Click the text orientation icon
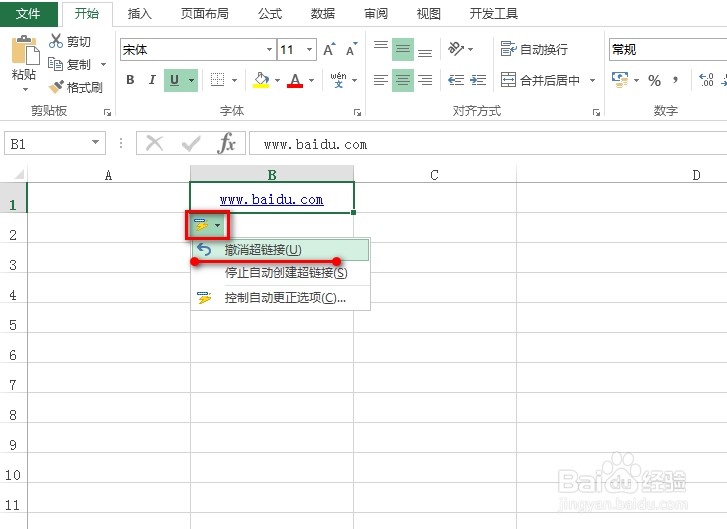This screenshot has width=727, height=529. click(x=456, y=49)
